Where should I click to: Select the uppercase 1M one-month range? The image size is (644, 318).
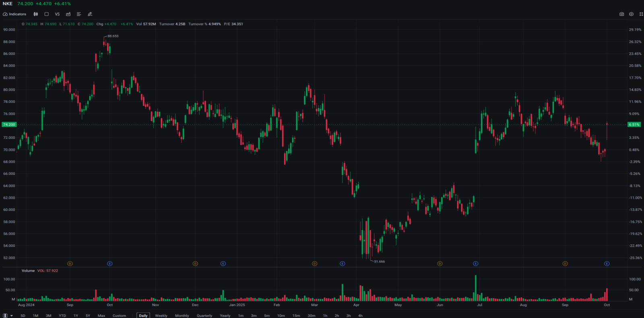(x=35, y=316)
